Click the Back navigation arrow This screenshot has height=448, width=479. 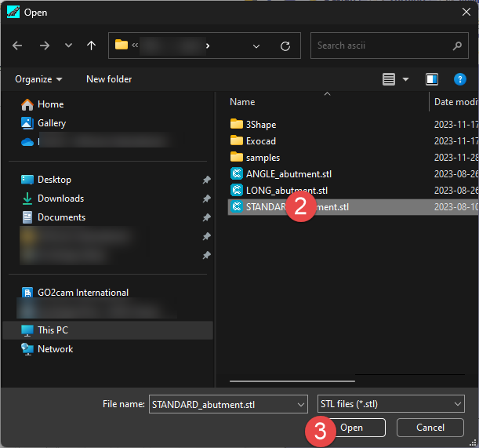tap(18, 46)
